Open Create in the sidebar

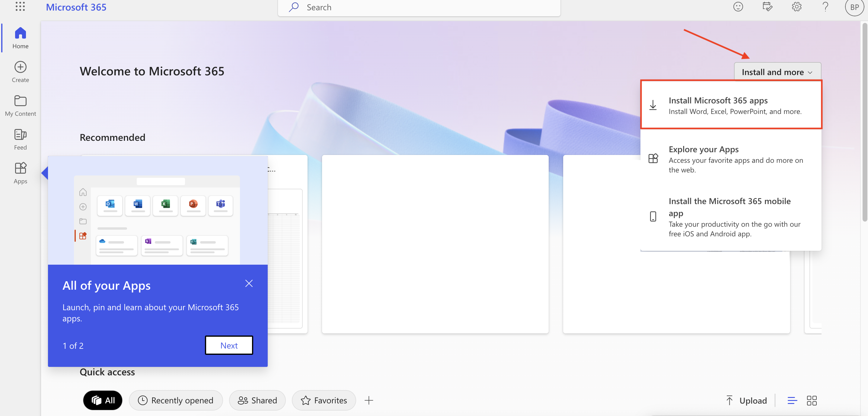click(x=20, y=72)
